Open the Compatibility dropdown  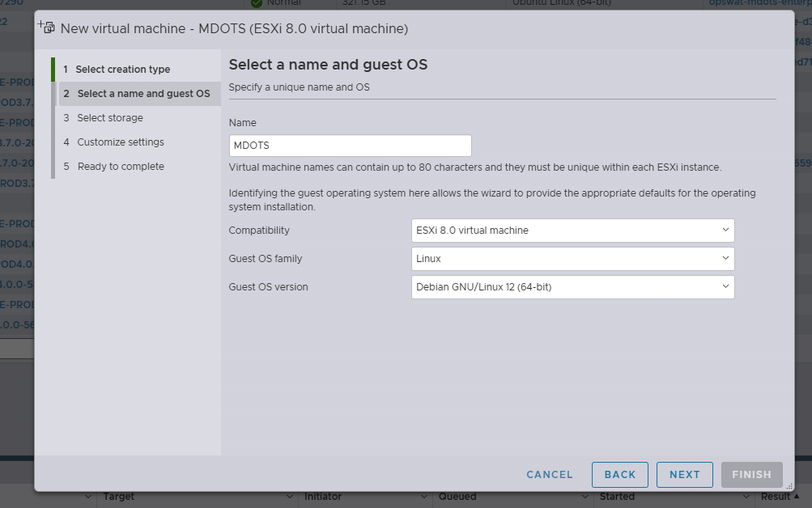(x=572, y=231)
